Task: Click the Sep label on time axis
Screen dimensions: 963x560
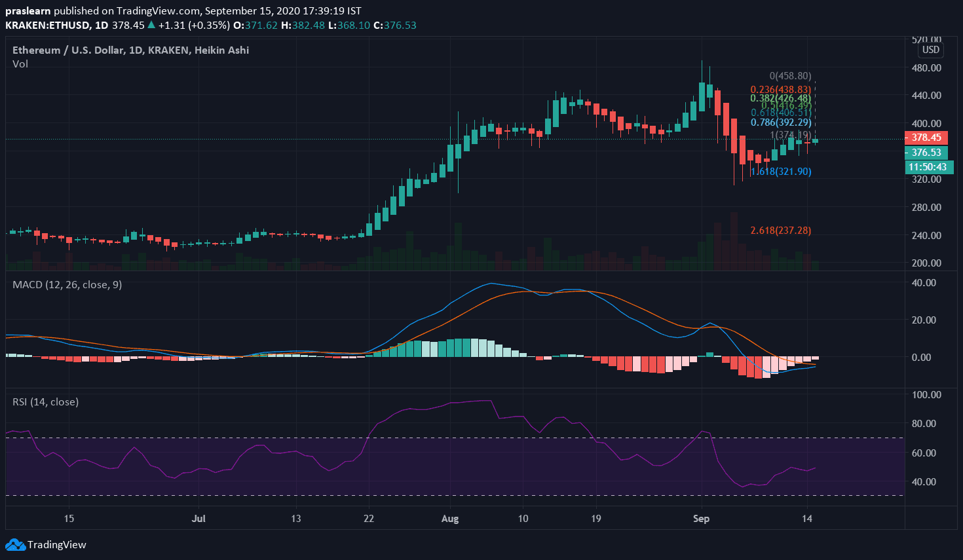Action: (701, 519)
